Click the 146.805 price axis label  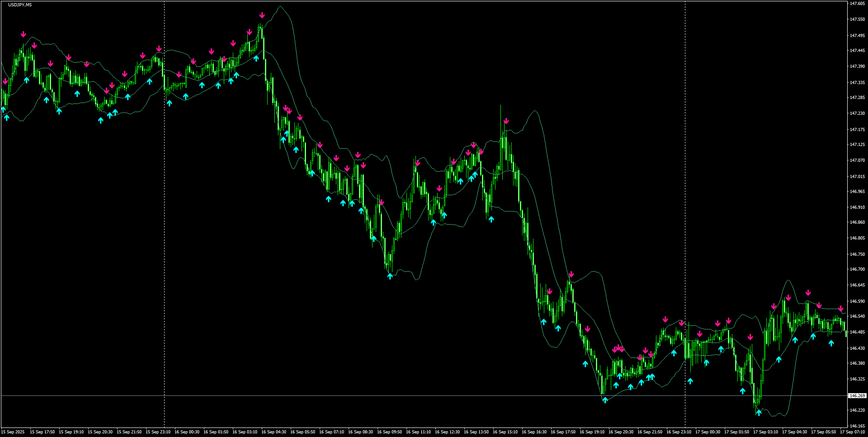(857, 238)
